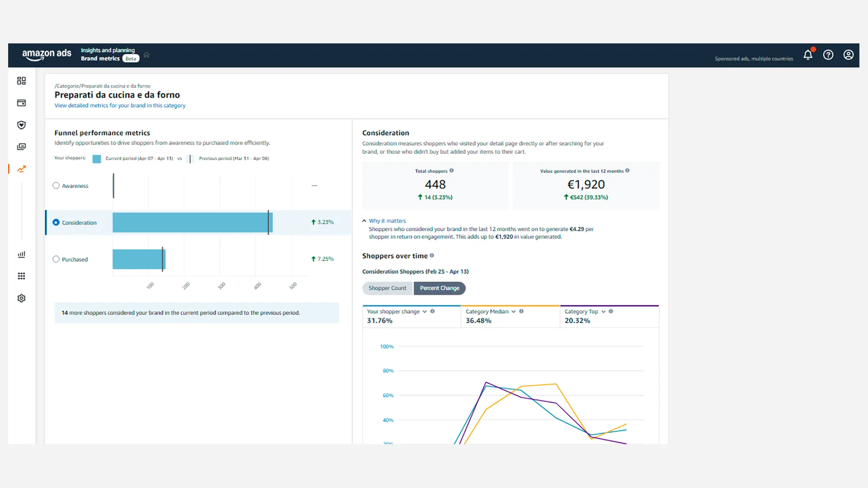Viewport: 868px width, 488px height.
Task: Open settings gear icon in sidebar
Action: click(x=21, y=298)
